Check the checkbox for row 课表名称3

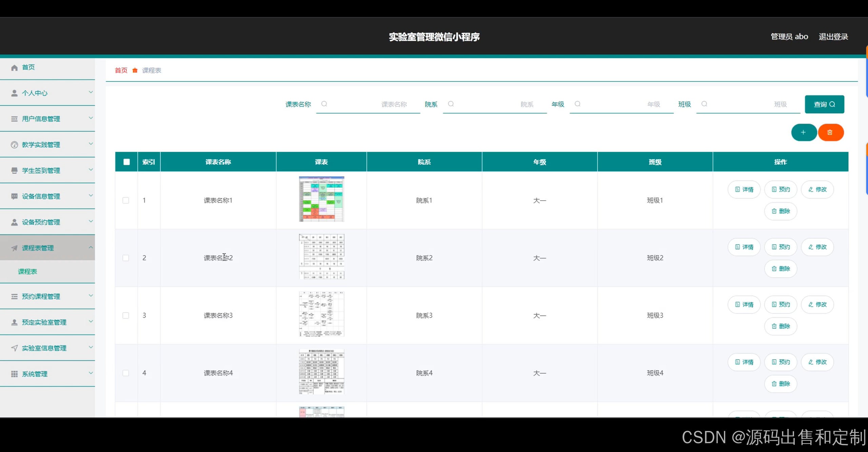[x=126, y=315]
